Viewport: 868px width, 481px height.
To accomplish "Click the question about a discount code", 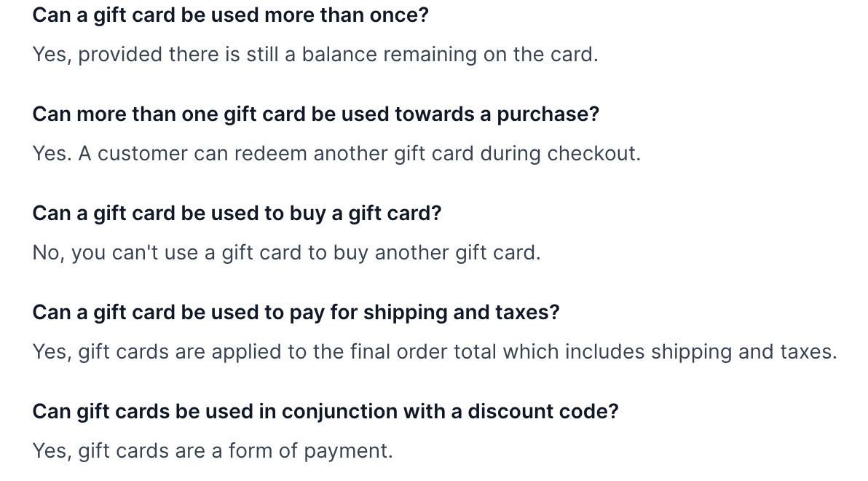I will pos(325,412).
